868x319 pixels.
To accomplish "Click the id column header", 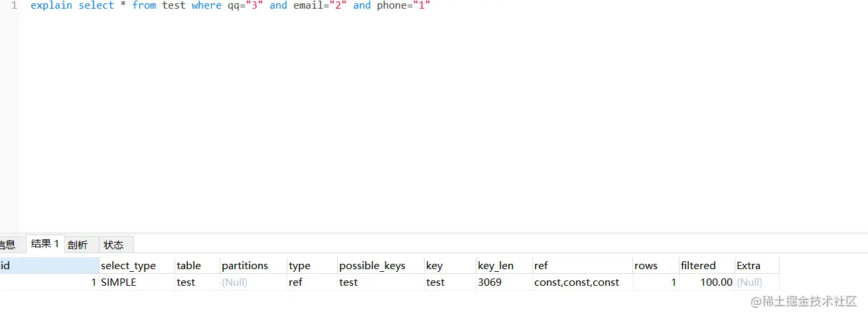I will point(49,265).
